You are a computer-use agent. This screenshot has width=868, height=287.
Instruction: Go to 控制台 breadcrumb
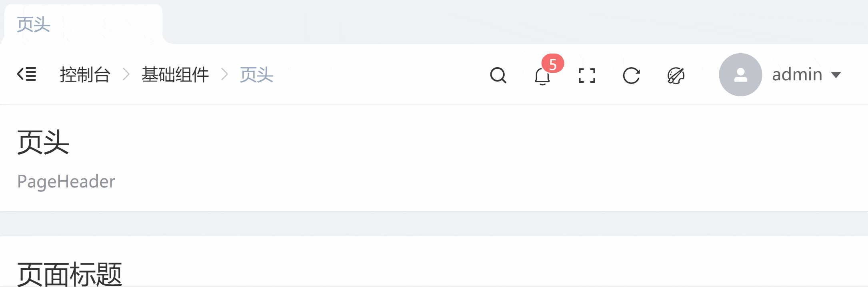click(x=85, y=75)
